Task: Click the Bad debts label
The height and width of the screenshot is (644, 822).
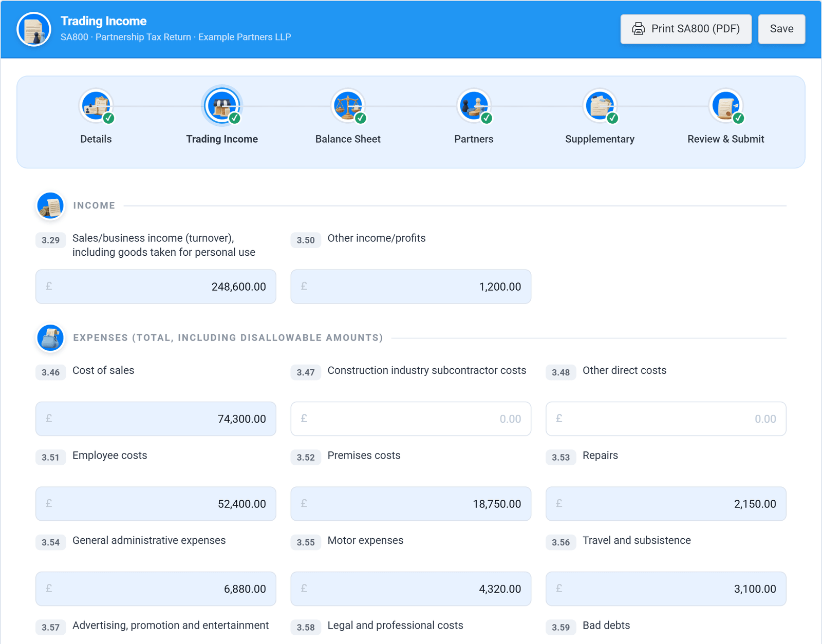Action: [x=606, y=626]
